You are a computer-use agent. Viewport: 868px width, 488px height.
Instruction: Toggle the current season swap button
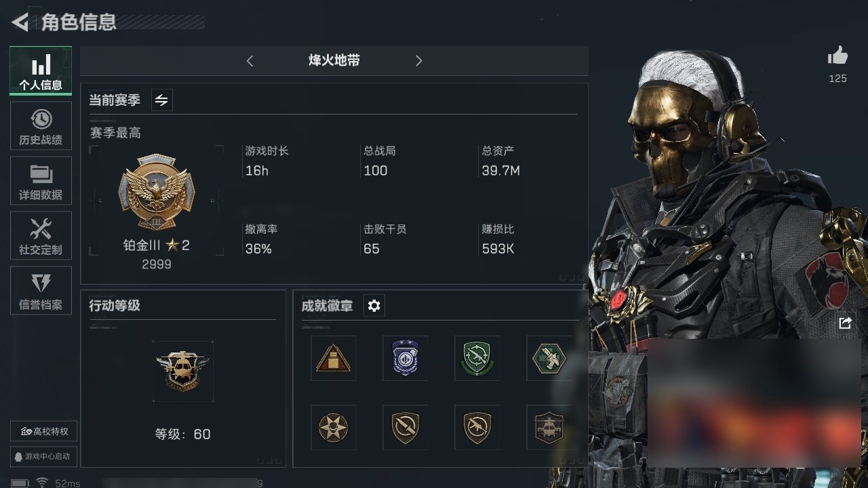coord(161,100)
